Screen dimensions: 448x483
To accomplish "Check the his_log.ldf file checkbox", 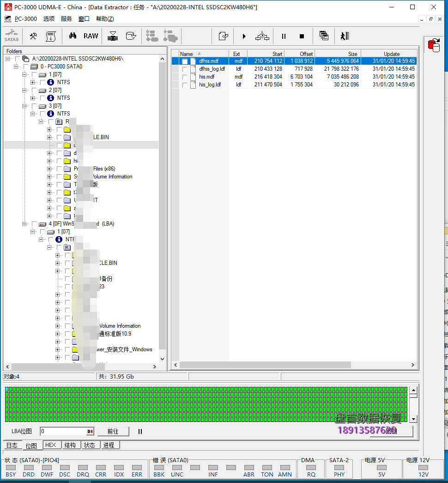I will pos(185,85).
